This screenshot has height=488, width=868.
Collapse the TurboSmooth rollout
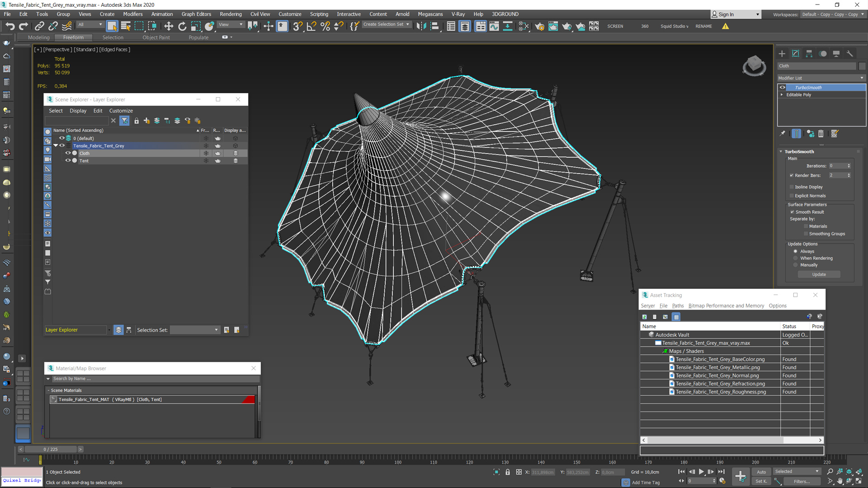tap(781, 152)
